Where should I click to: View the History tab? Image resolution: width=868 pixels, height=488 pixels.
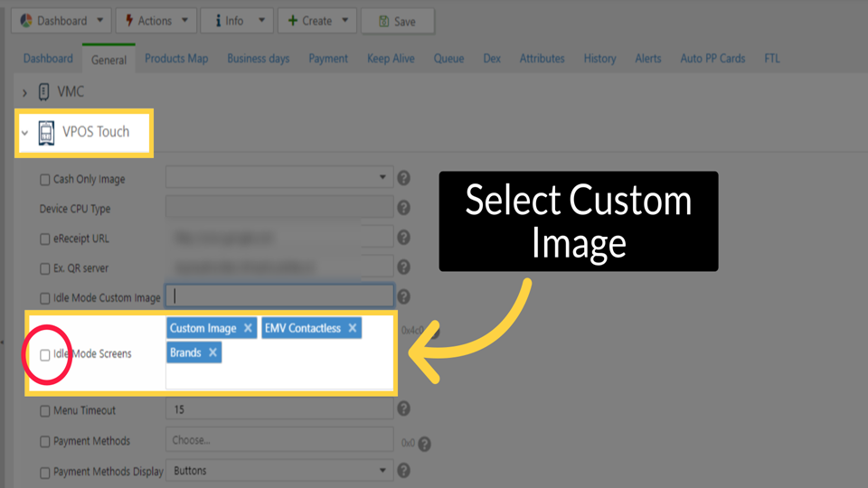click(600, 59)
